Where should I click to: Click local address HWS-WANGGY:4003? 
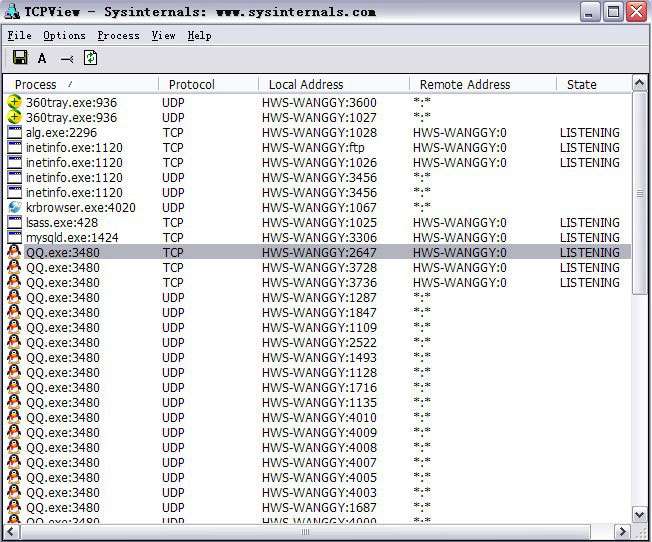319,493
